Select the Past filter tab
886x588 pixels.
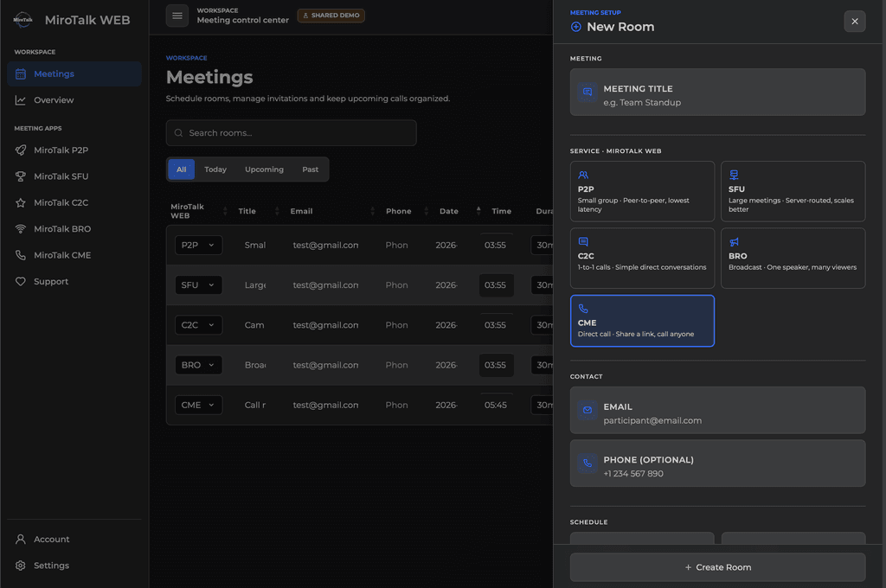[311, 169]
